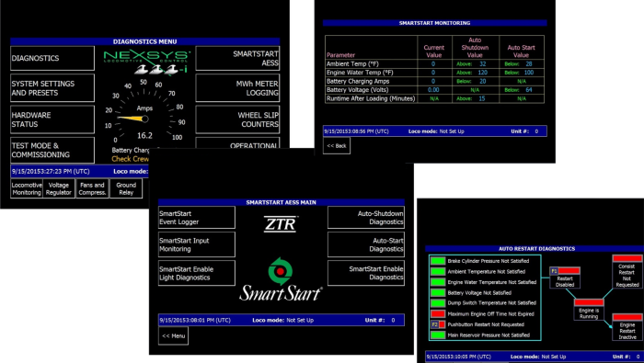The image size is (644, 363).
Task: Click the Auto Shutdown Value column header
Action: pos(475,48)
